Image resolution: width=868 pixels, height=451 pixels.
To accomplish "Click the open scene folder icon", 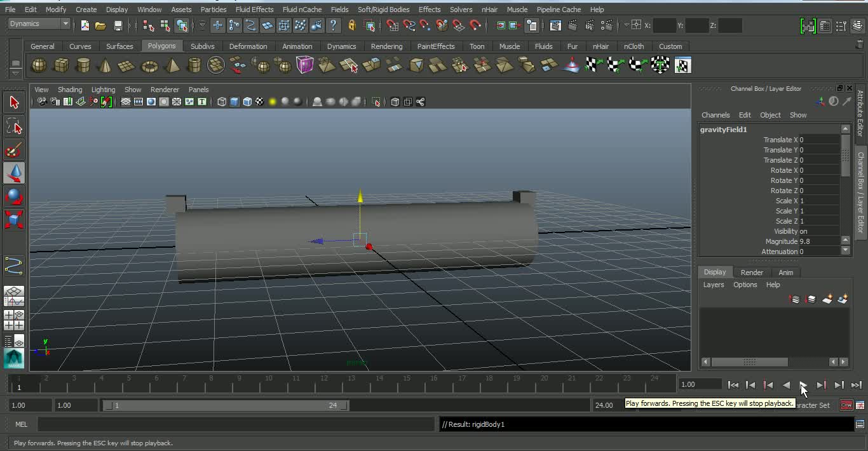I will 100,25.
